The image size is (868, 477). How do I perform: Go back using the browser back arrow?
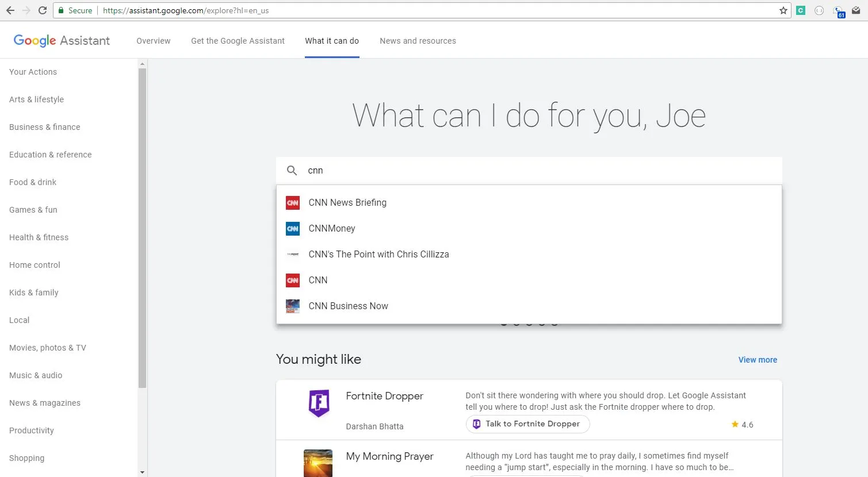coord(10,10)
